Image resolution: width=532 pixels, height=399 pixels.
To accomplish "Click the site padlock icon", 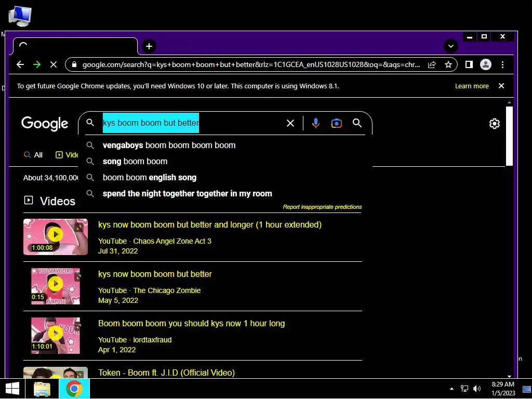I will [75, 64].
